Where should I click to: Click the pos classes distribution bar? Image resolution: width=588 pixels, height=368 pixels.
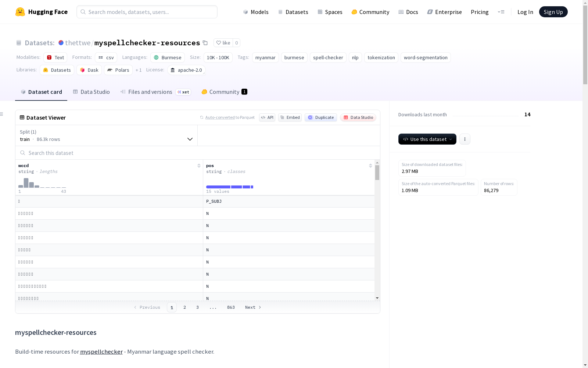tap(230, 187)
